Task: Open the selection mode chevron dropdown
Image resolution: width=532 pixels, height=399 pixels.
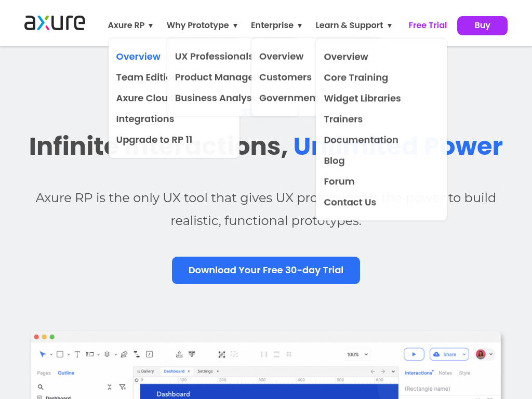Action: point(51,354)
